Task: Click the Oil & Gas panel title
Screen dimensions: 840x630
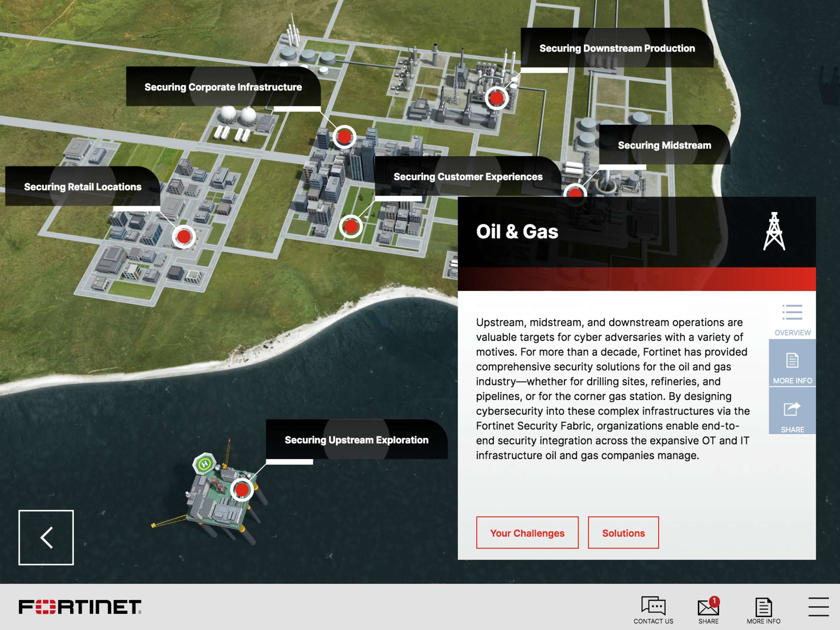Action: 517,231
